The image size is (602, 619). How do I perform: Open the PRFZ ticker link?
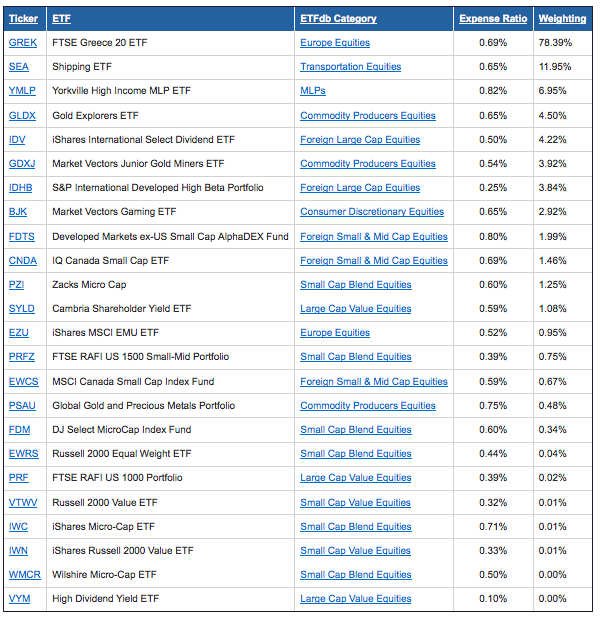click(22, 357)
